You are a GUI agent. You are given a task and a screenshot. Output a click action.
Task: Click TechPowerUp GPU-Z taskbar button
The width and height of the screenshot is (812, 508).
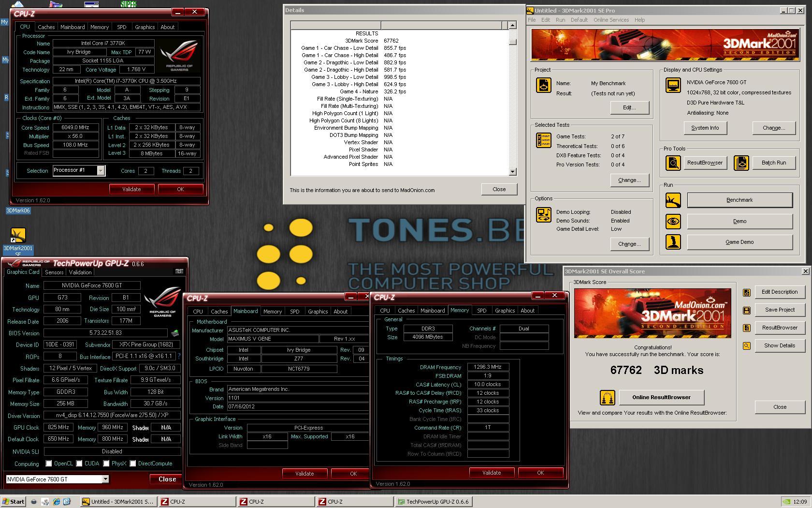[x=433, y=502]
